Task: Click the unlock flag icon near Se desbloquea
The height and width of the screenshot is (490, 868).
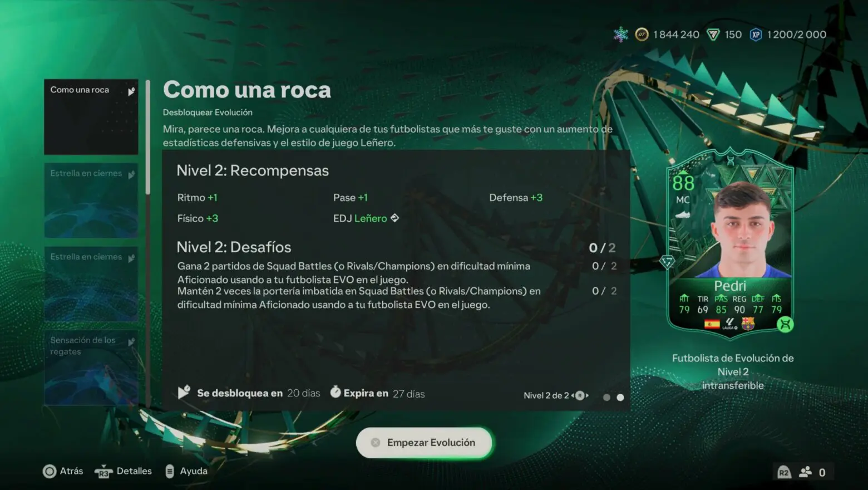Action: pos(184,392)
